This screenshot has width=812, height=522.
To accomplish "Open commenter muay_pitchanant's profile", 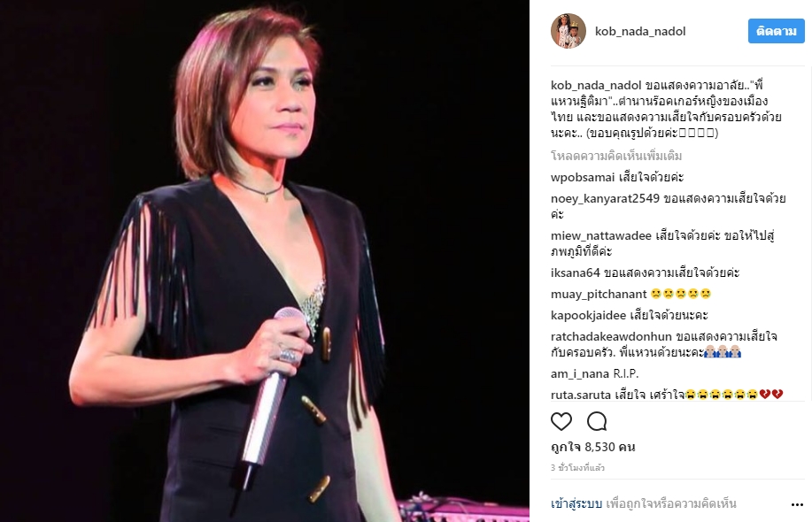I will pyautogui.click(x=599, y=295).
